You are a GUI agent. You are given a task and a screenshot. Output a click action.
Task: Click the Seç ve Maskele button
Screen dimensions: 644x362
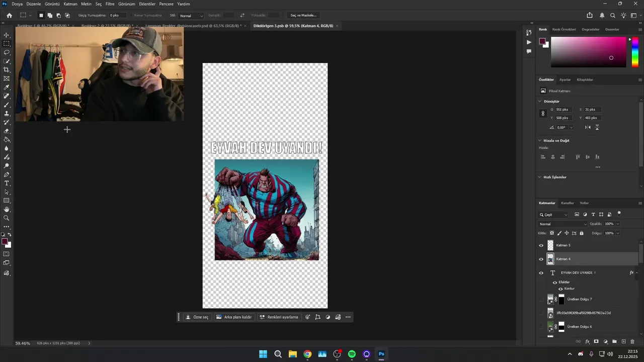[303, 16]
